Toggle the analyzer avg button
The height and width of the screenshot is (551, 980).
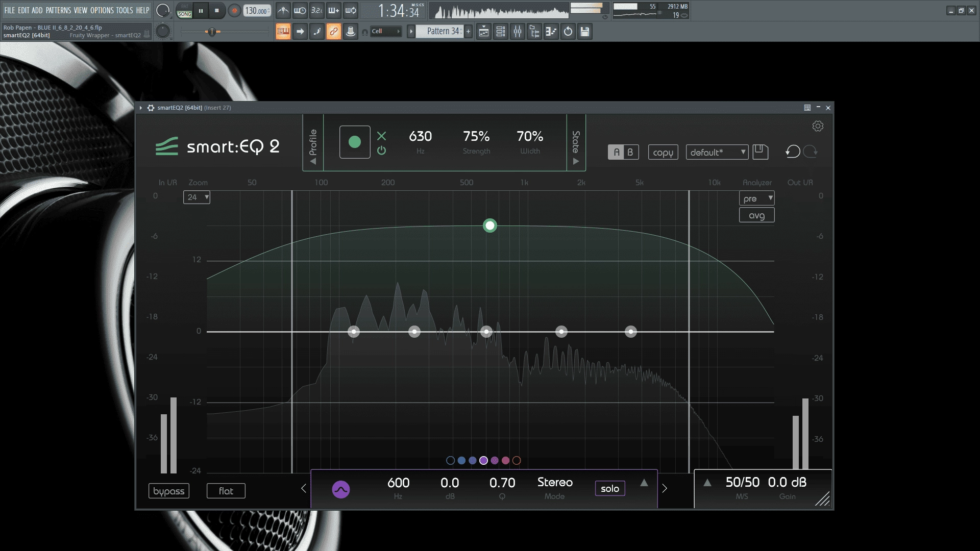pos(756,215)
